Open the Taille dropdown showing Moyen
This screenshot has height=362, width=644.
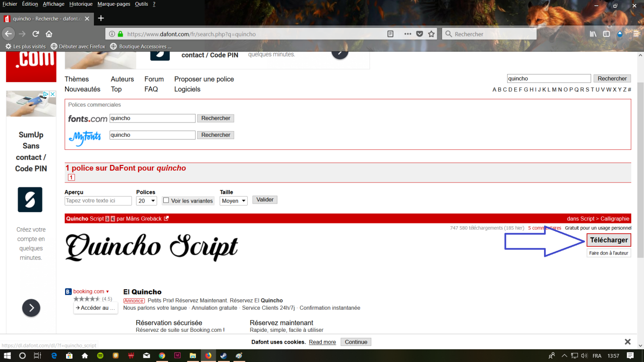point(234,201)
